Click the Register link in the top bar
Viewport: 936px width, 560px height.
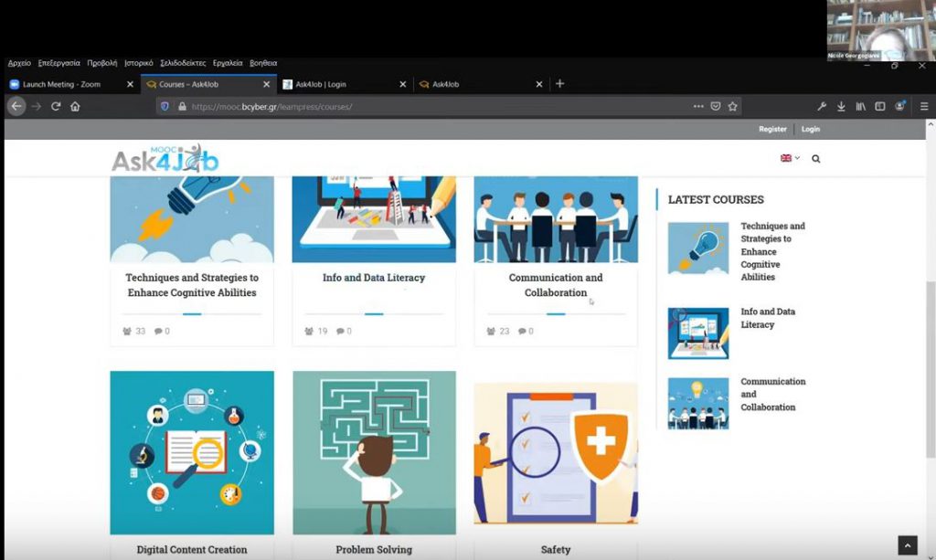(772, 129)
